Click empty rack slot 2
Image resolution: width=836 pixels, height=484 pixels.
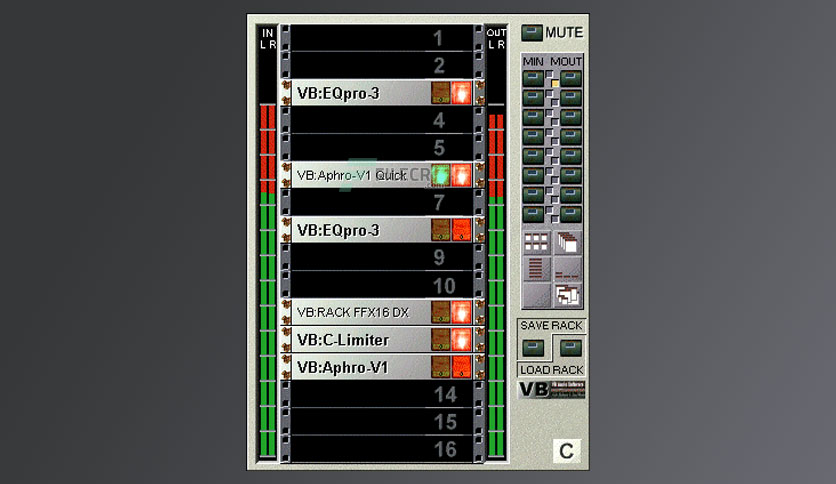382,66
